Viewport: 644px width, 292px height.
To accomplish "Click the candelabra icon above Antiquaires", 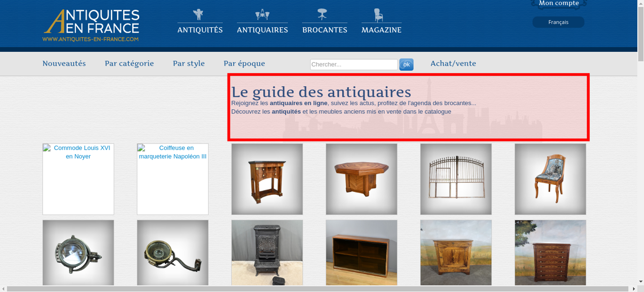I will (x=262, y=14).
